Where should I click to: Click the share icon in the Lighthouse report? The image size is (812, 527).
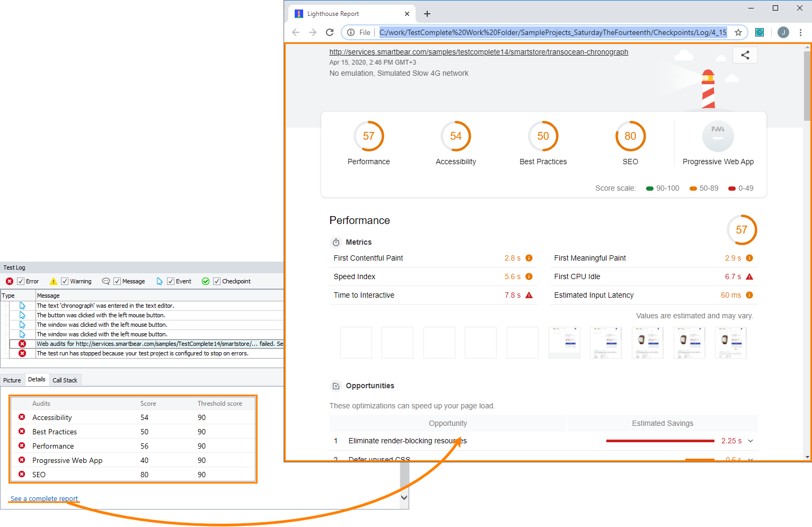(745, 55)
